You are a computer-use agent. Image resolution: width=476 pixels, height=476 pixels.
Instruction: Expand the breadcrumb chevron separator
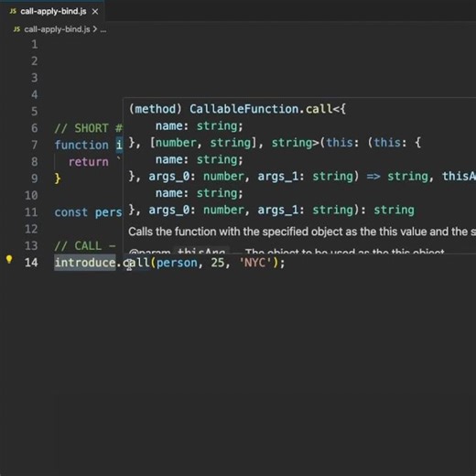pos(95,29)
